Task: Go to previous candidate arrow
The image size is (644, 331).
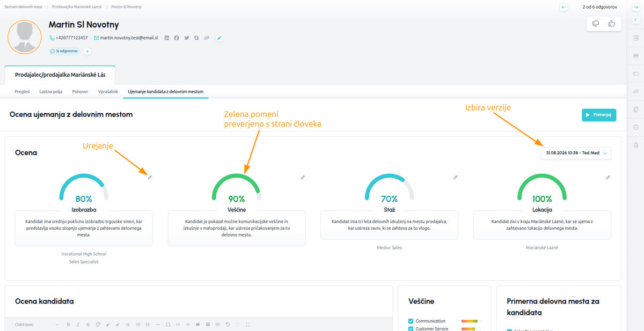Action: pos(563,7)
